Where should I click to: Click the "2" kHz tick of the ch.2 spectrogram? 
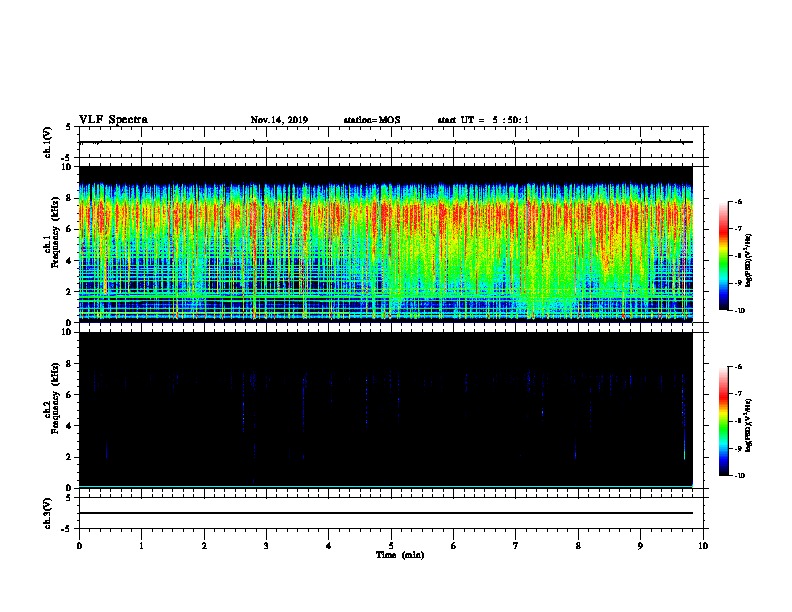70,457
